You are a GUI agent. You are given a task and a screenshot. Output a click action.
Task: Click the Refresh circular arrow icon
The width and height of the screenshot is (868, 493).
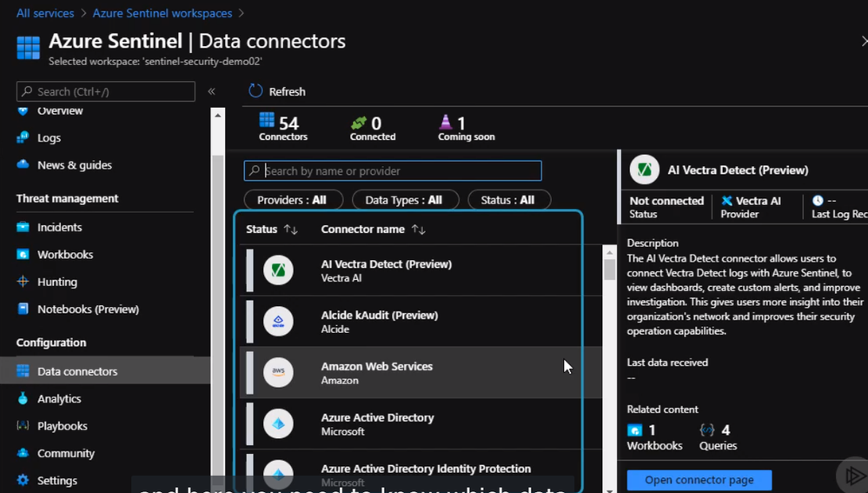[x=255, y=90]
